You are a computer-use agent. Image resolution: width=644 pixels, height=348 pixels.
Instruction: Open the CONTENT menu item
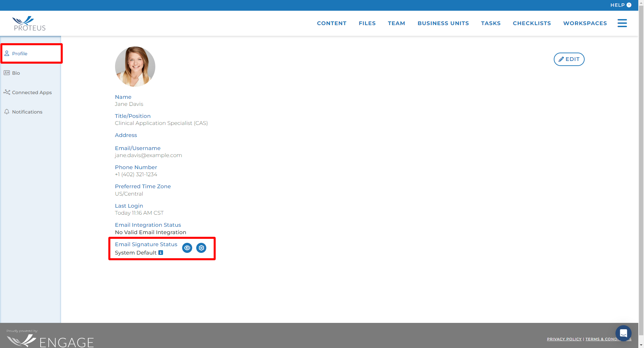(331, 23)
